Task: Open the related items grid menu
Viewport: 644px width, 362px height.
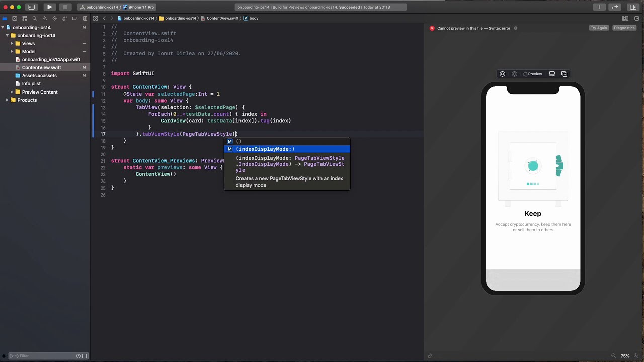Action: [x=95, y=18]
